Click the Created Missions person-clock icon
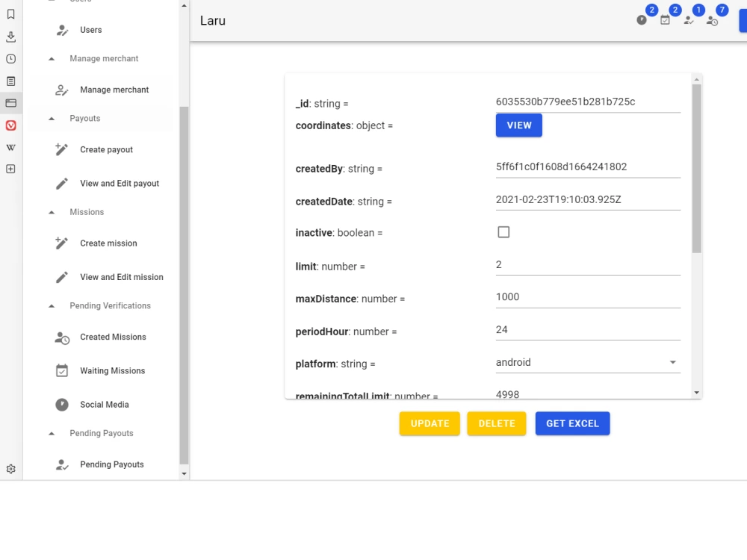This screenshot has height=560, width=747. pyautogui.click(x=62, y=337)
